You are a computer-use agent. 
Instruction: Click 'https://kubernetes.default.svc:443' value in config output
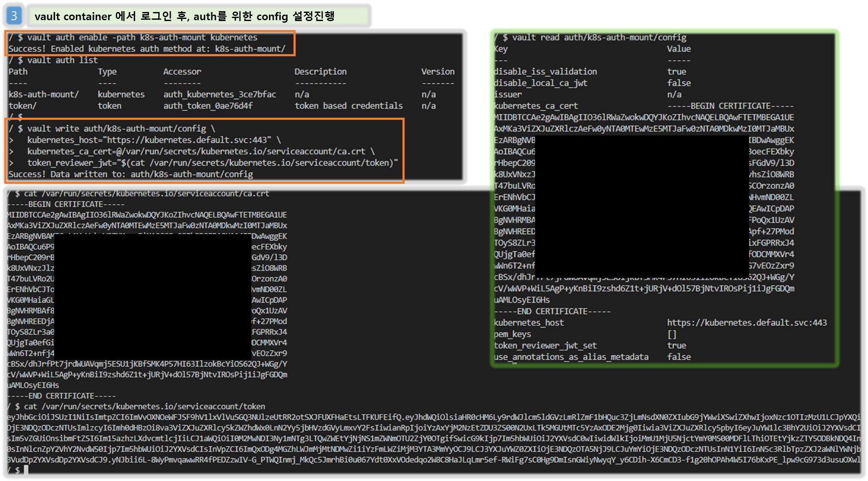(x=747, y=323)
